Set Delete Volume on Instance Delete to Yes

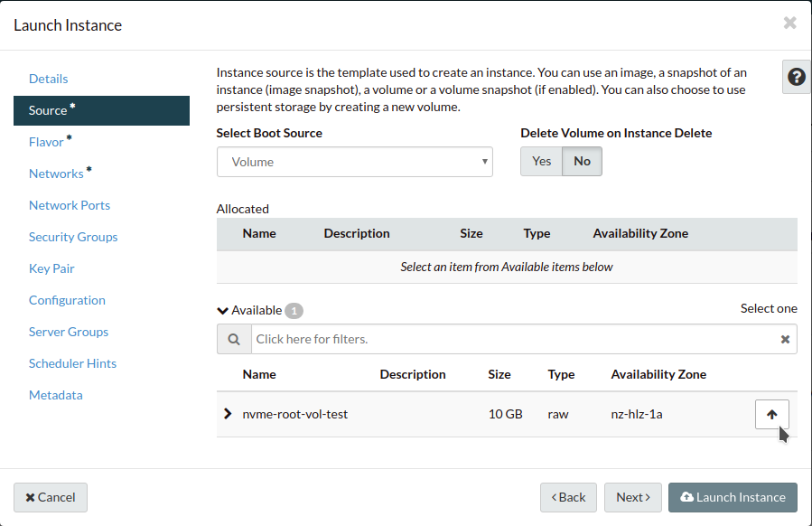541,161
